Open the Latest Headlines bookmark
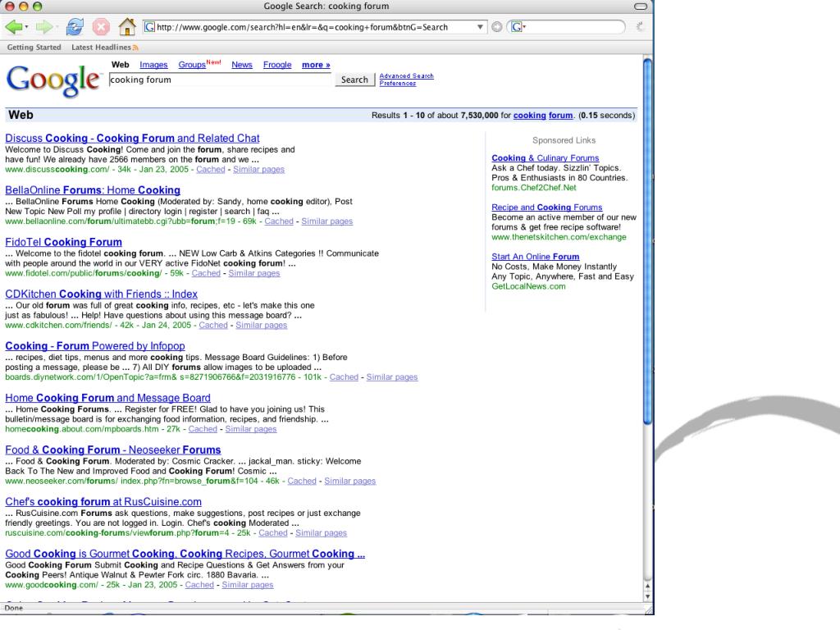 101,47
